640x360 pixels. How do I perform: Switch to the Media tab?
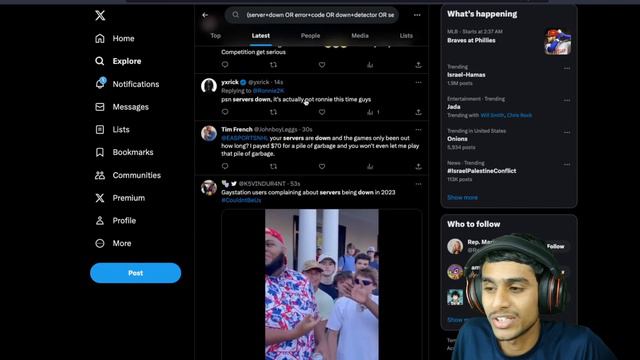click(x=360, y=36)
